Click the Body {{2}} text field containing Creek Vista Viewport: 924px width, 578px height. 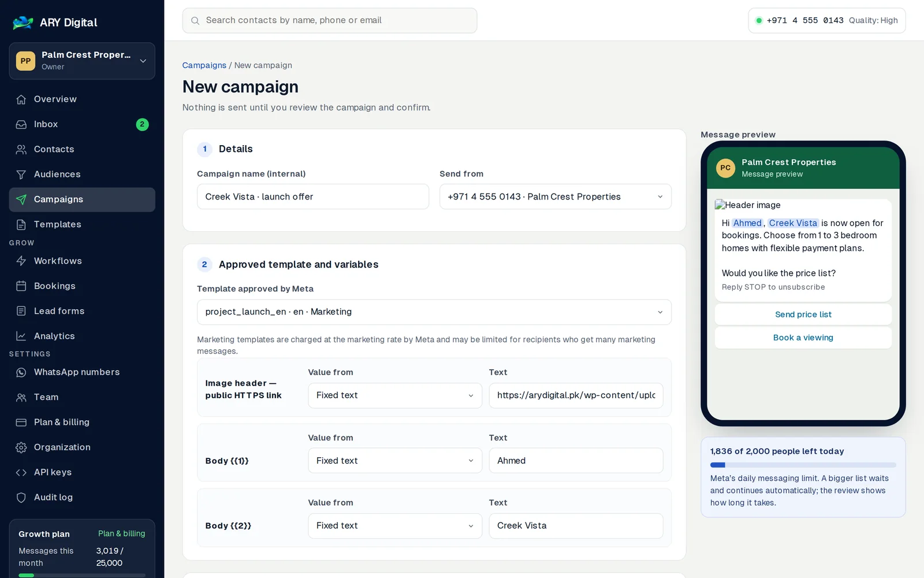pos(576,526)
